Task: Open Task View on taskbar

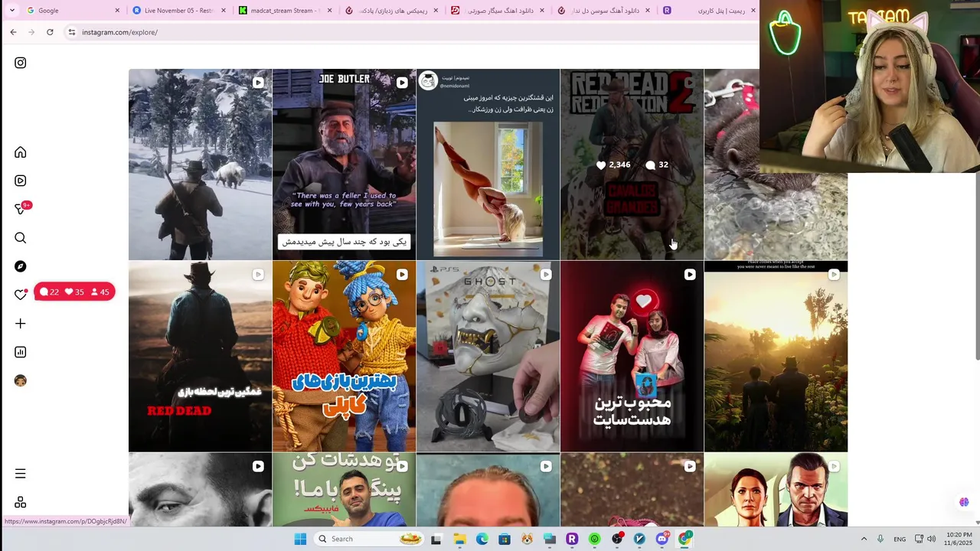Action: click(436, 539)
